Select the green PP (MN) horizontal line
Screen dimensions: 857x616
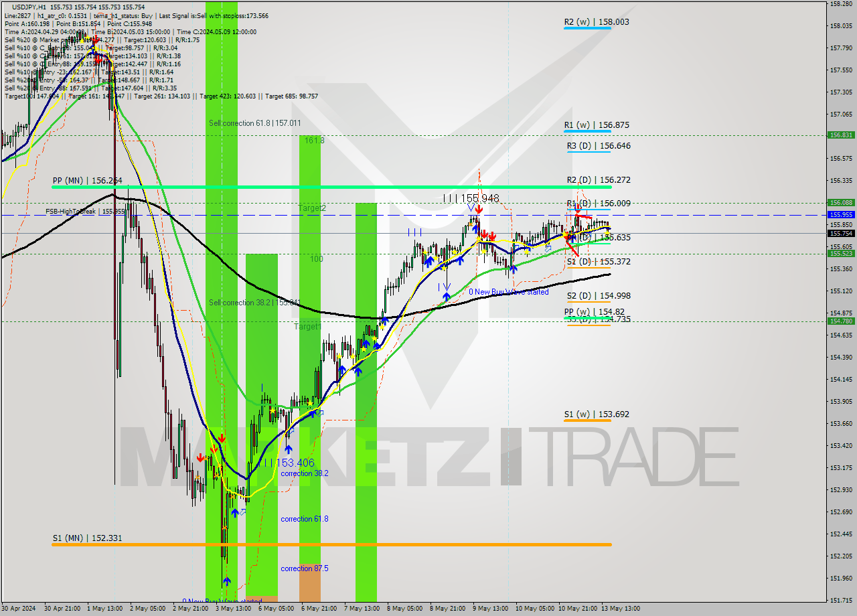pos(331,187)
